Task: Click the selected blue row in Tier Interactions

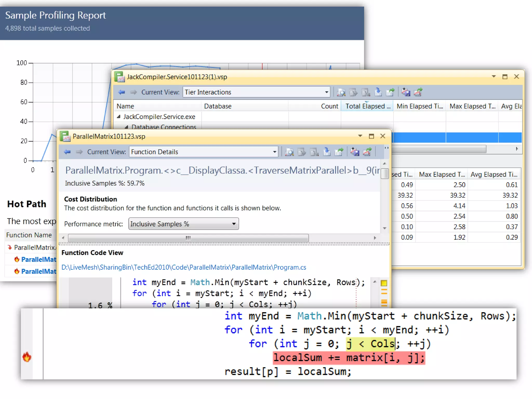Action: [x=457, y=137]
